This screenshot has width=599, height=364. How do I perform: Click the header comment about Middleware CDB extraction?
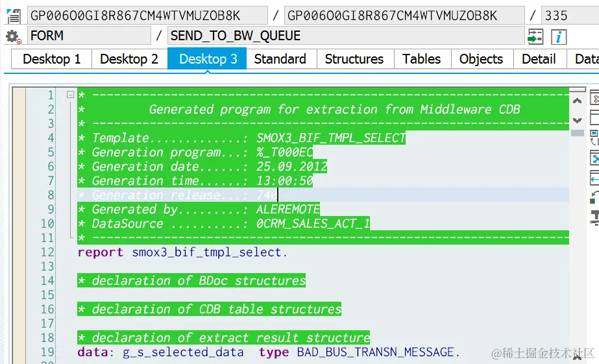pos(334,109)
